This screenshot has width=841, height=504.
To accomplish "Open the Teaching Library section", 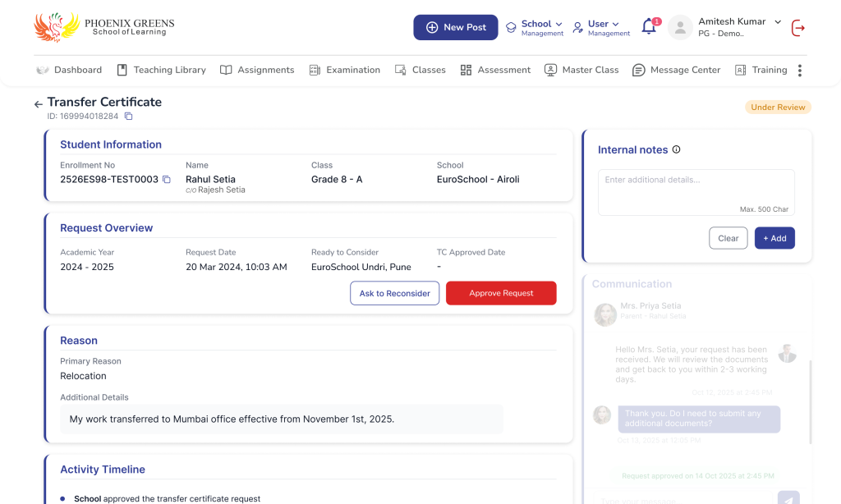I will pos(161,71).
